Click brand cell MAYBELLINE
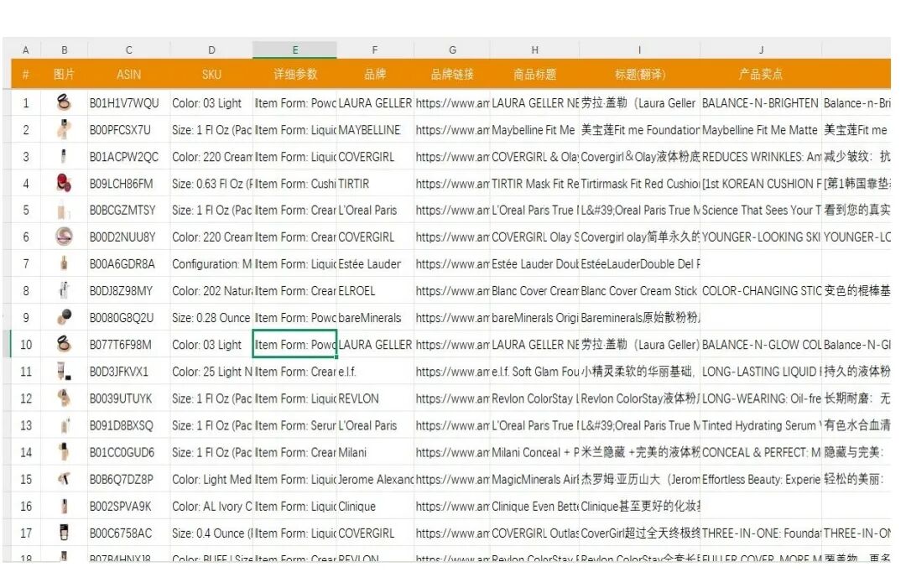906x588 pixels. point(376,130)
